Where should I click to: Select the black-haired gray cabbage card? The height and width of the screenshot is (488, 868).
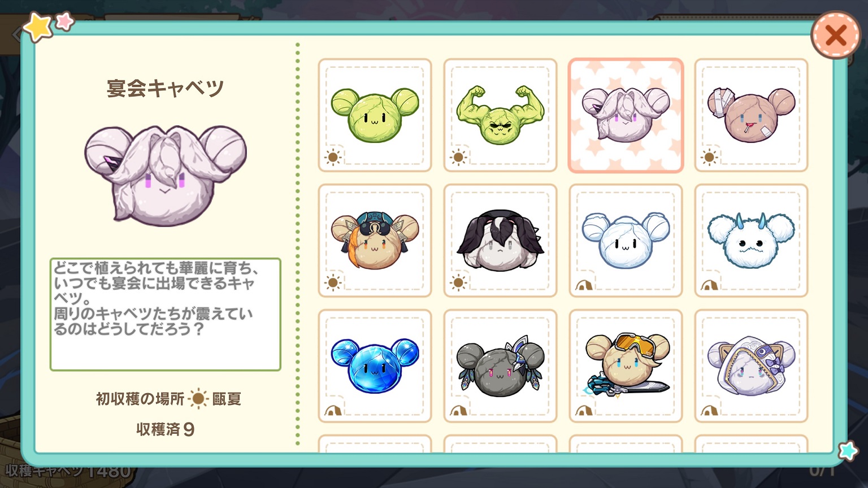(x=500, y=241)
